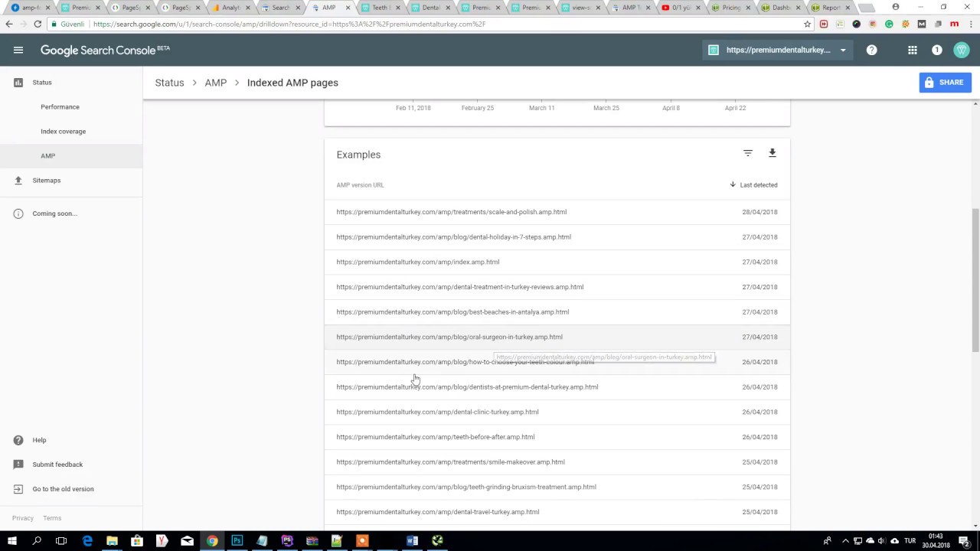Click the SHARE button

point(946,83)
